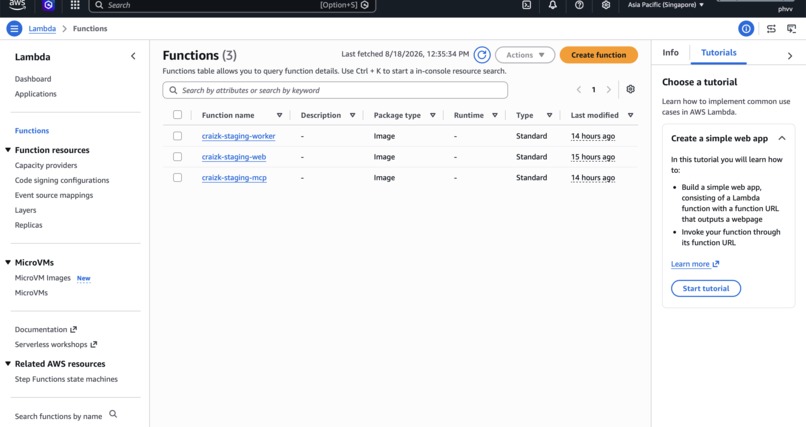
Task: Collapse Related AWS resources section
Action: tap(8, 364)
